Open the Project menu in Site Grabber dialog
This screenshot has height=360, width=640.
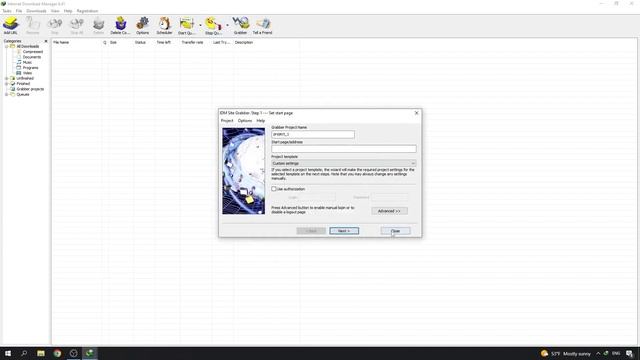pyautogui.click(x=227, y=121)
